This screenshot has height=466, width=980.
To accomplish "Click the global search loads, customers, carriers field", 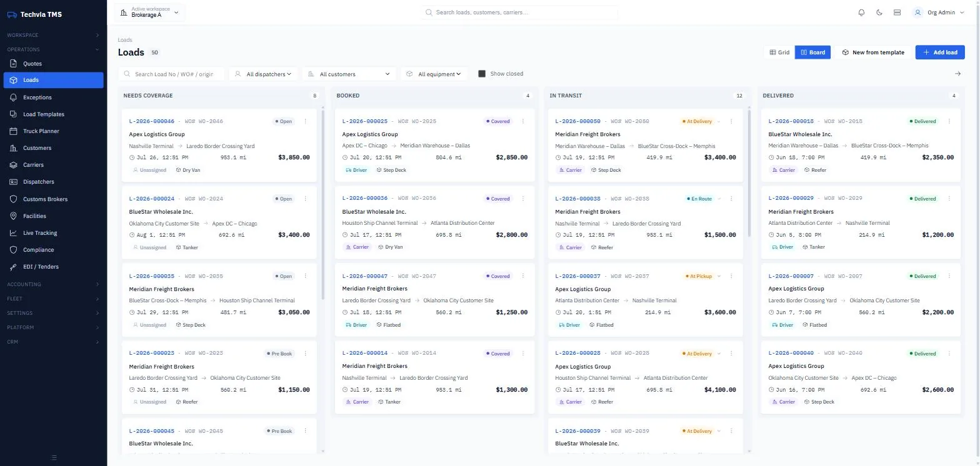I will click(519, 12).
